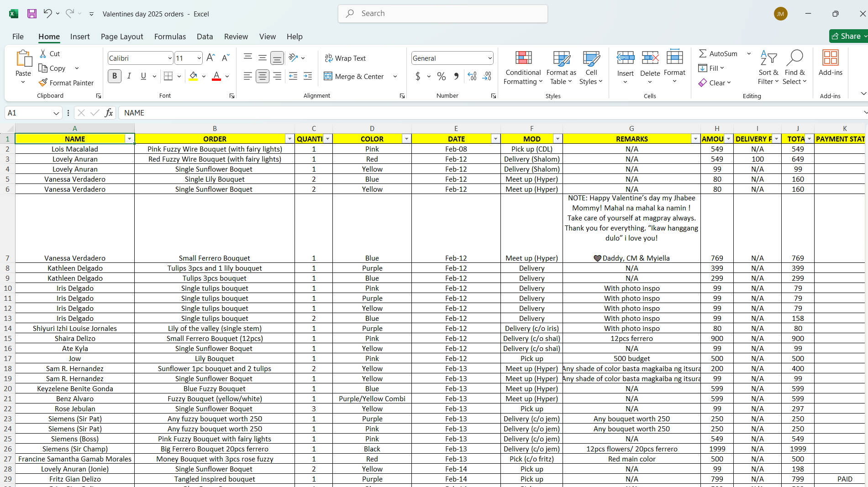Viewport: 868px width, 487px height.
Task: Open Format as Table gallery
Action: pyautogui.click(x=561, y=68)
